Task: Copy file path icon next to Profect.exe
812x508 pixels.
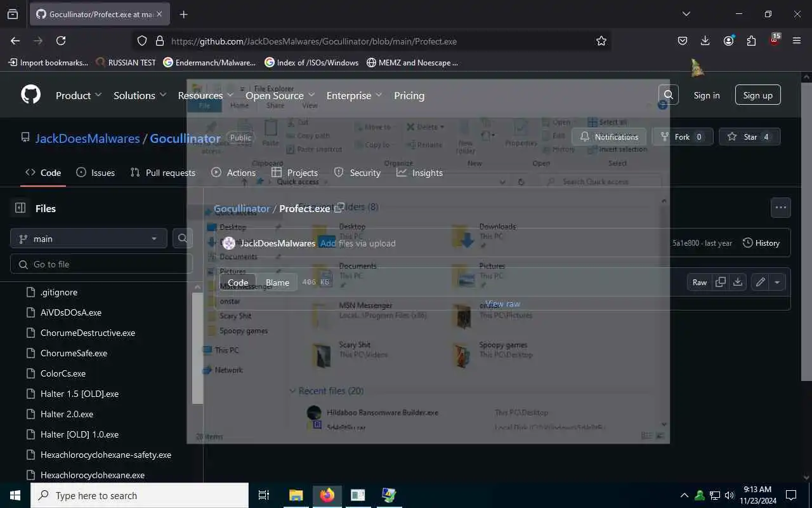Action: pos(339,208)
